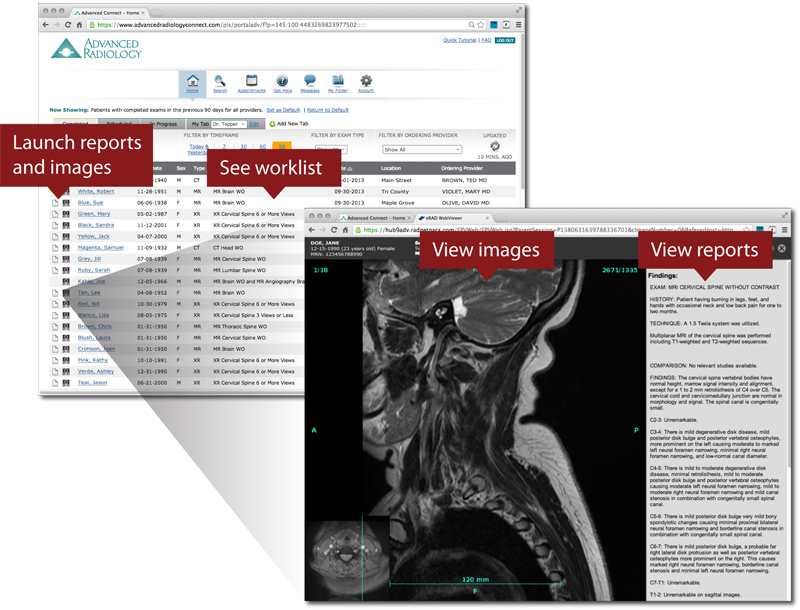
Task: Open images icon for Blue, Sue
Action: [66, 203]
